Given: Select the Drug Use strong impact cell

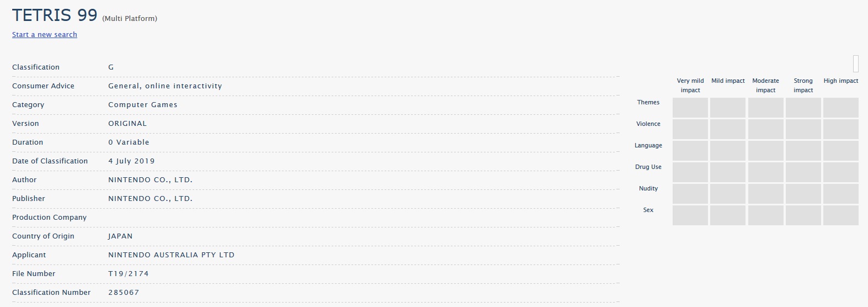Looking at the screenshot, I should tap(803, 172).
